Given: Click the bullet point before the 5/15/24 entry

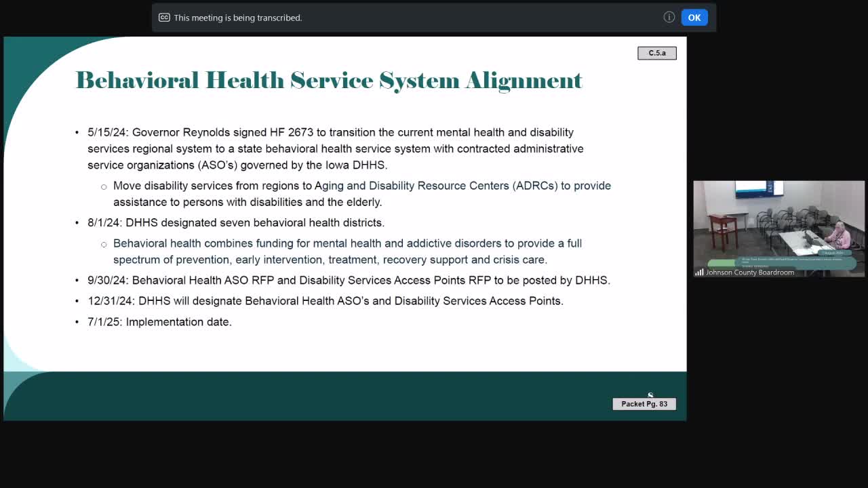Looking at the screenshot, I should (x=77, y=132).
